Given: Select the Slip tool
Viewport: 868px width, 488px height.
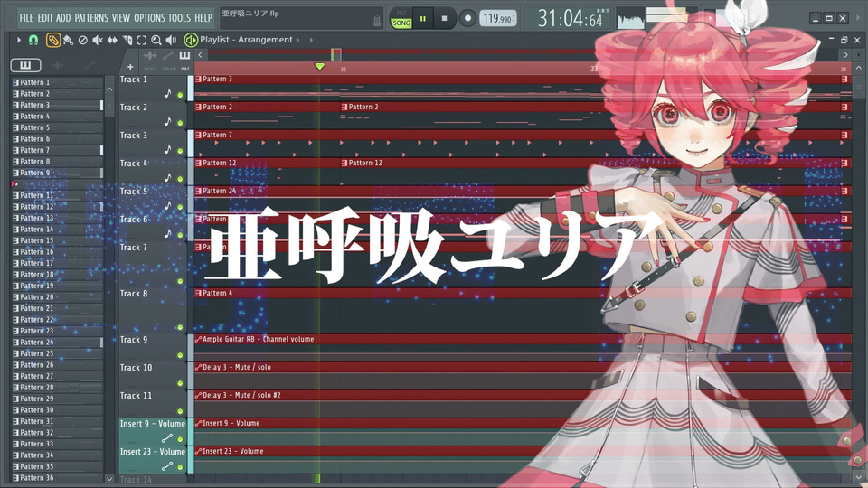Looking at the screenshot, I should 112,40.
